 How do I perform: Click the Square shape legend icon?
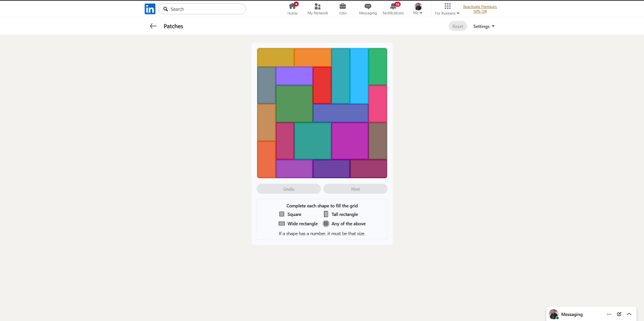coord(282,214)
